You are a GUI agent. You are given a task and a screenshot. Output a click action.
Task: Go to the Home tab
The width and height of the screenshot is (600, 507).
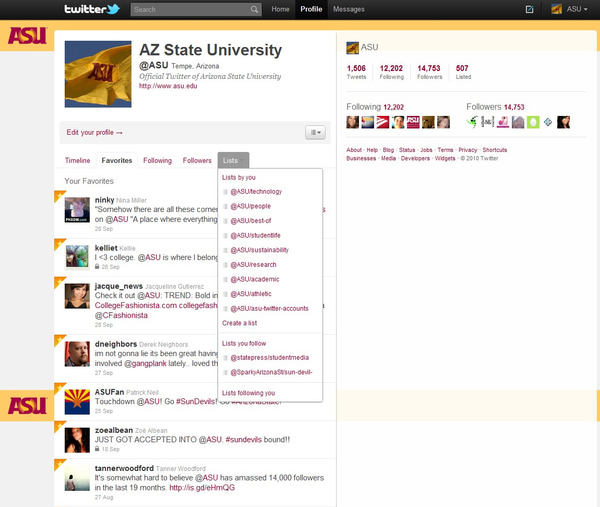pos(280,9)
